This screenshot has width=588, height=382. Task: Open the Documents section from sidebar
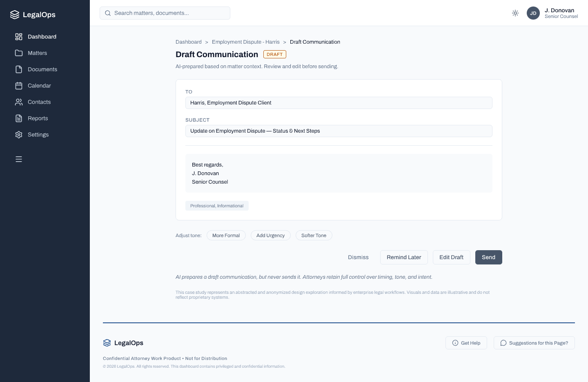19,69
